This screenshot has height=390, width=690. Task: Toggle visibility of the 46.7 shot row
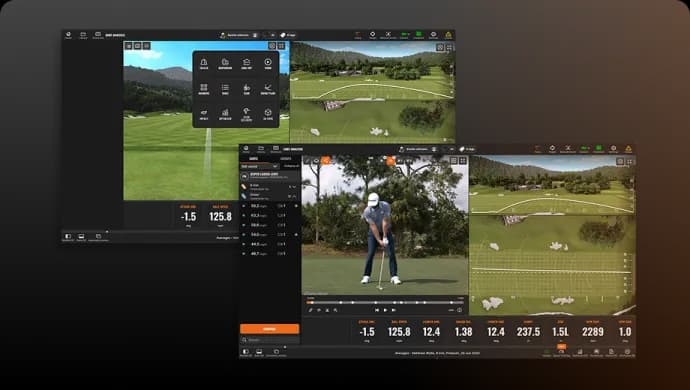pos(244,254)
